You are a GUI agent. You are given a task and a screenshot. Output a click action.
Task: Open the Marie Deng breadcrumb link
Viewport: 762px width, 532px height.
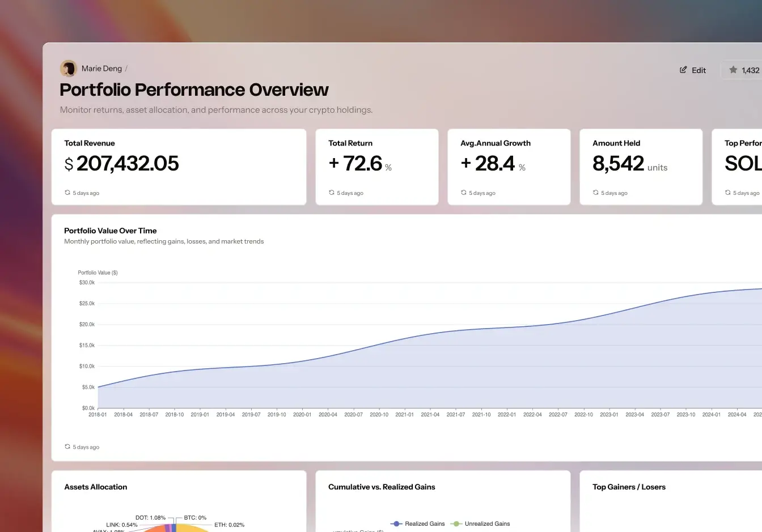coord(101,69)
